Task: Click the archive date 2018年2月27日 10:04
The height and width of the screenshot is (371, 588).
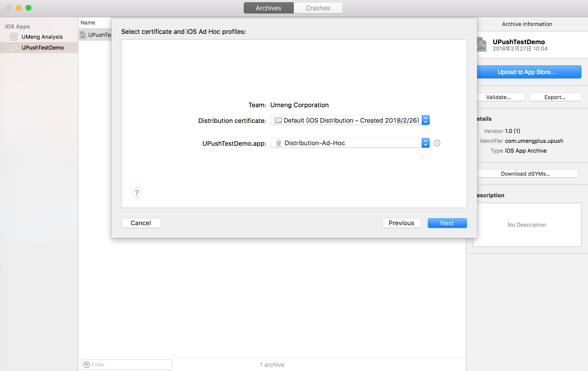Action: (x=520, y=49)
